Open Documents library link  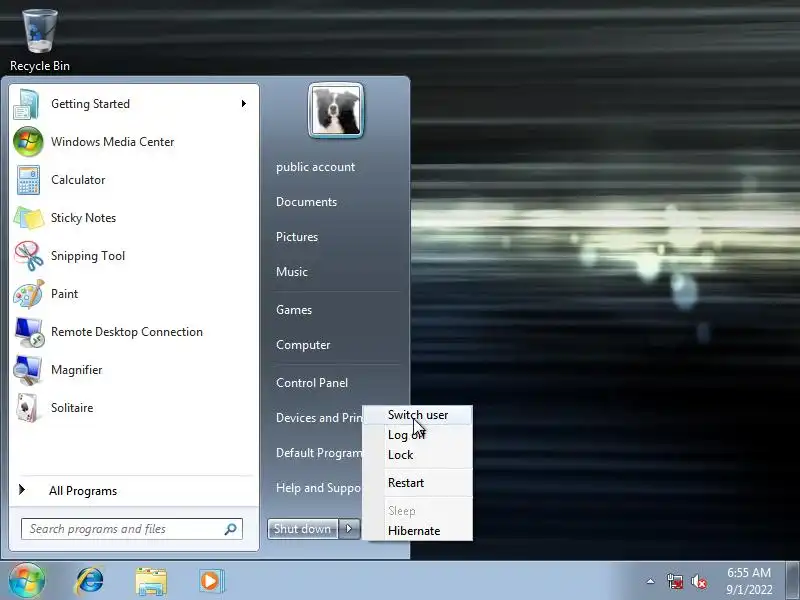point(306,202)
